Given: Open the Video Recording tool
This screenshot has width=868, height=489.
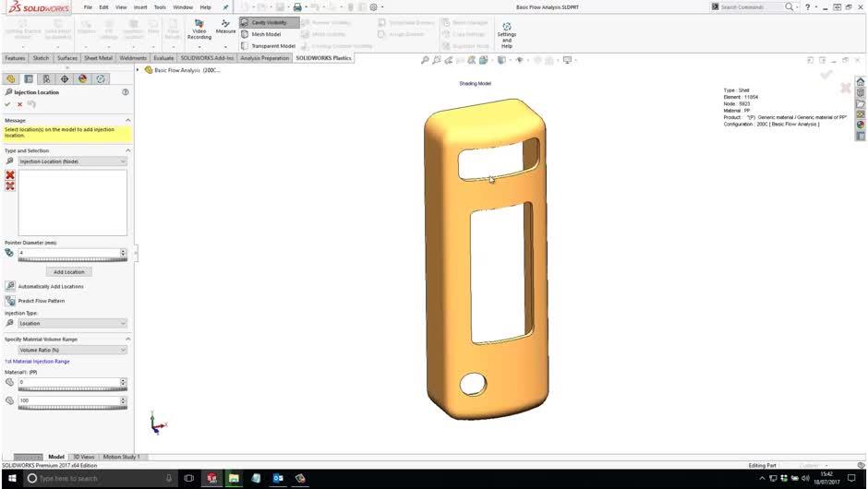Looking at the screenshot, I should pyautogui.click(x=199, y=29).
